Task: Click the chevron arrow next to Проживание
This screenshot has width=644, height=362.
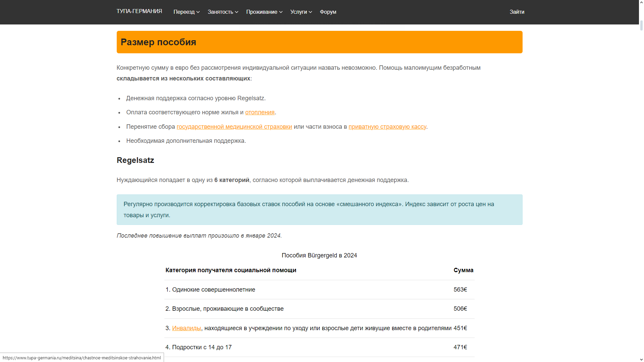Action: click(281, 12)
